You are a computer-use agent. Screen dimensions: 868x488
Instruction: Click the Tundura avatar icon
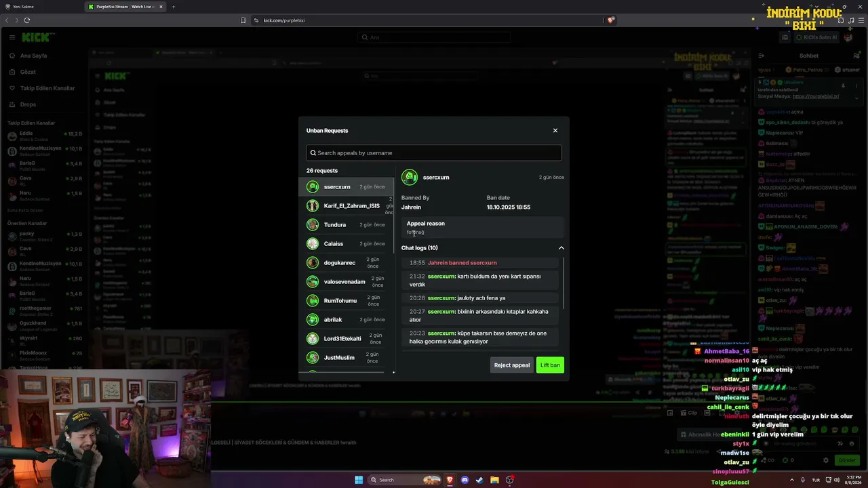313,224
